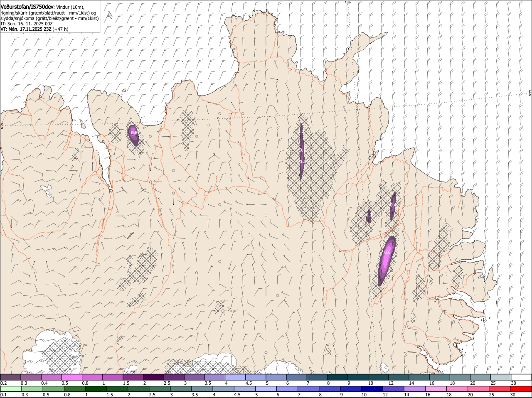The image size is (532, 398).
Task: Click the white top legend swatch after 30
Action: point(521,377)
